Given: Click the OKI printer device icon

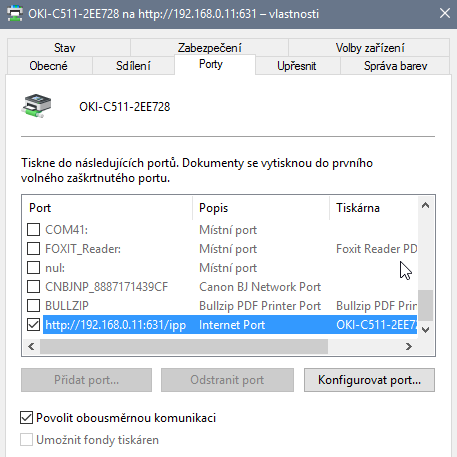Looking at the screenshot, I should [x=37, y=106].
